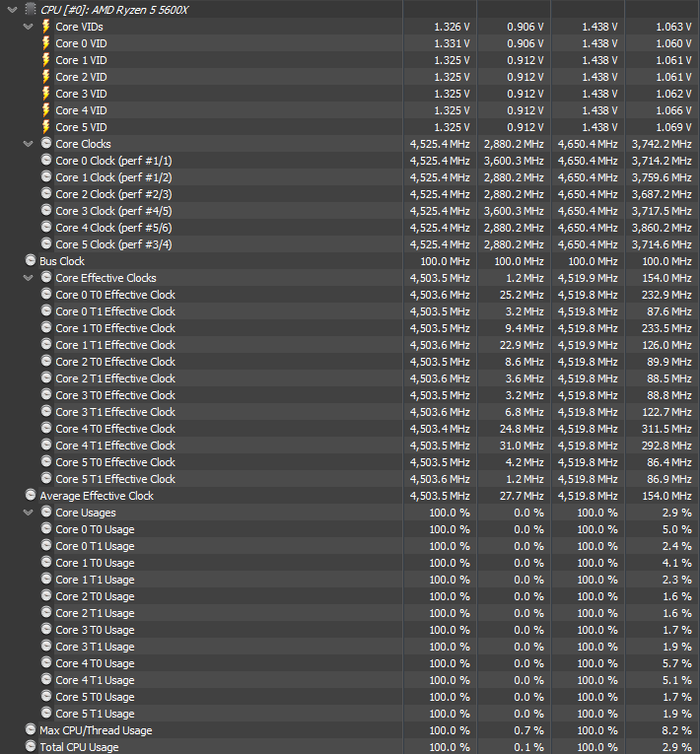Click the icon beside Core 2 T1 Effective Clock
The width and height of the screenshot is (700, 754).
(46, 377)
